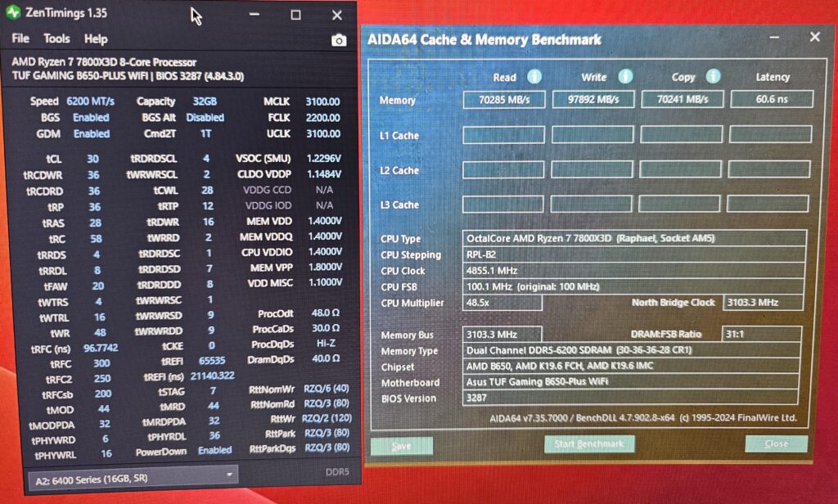Open the Read benchmark info icon
Image resolution: width=838 pixels, height=504 pixels.
click(x=534, y=76)
